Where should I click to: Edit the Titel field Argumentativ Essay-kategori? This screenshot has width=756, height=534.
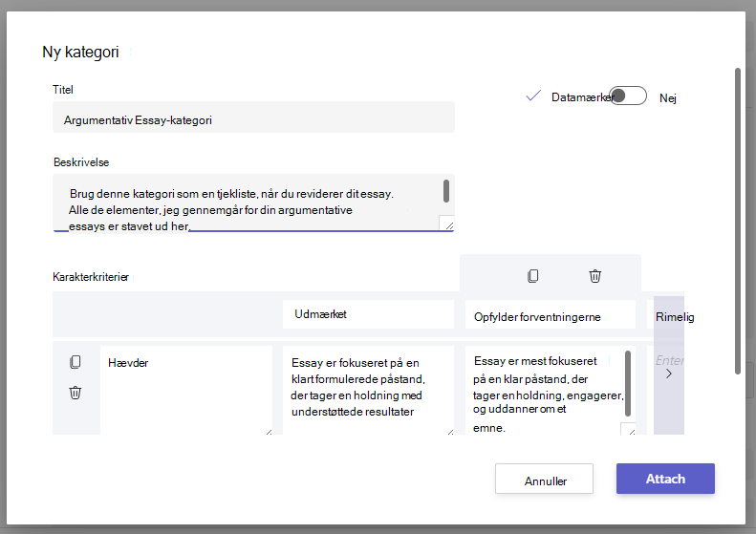click(x=253, y=117)
